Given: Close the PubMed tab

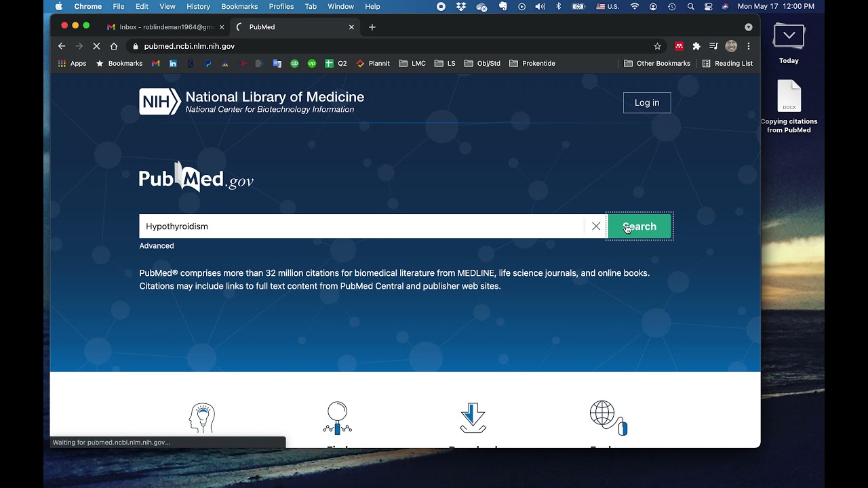Looking at the screenshot, I should (x=351, y=27).
